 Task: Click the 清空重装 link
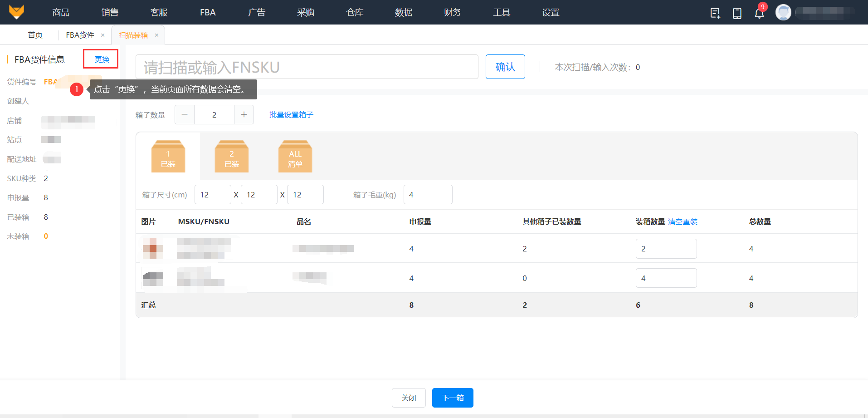[x=683, y=222]
